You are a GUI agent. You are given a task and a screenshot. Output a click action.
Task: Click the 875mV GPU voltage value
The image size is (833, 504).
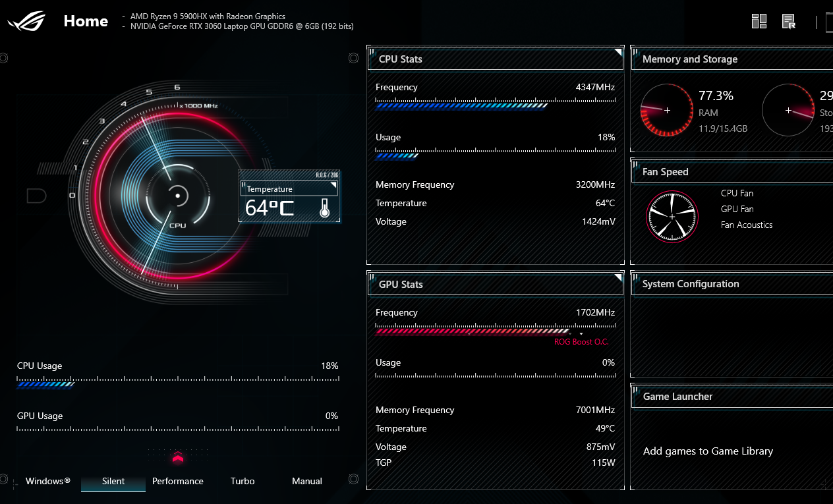(601, 447)
